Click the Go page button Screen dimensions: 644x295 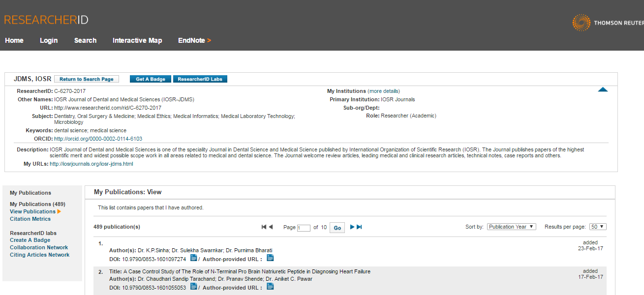click(x=337, y=228)
